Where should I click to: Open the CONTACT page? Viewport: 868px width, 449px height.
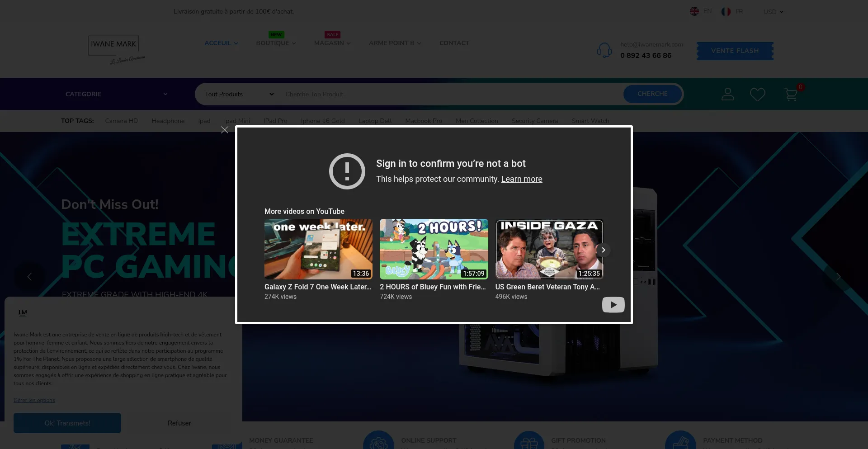coord(454,43)
